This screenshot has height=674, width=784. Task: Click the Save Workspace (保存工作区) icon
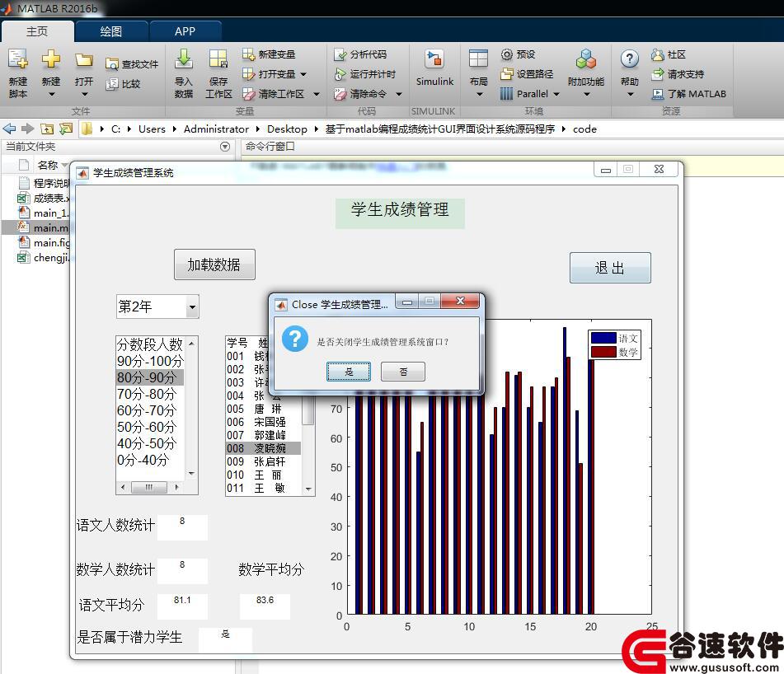pyautogui.click(x=218, y=59)
